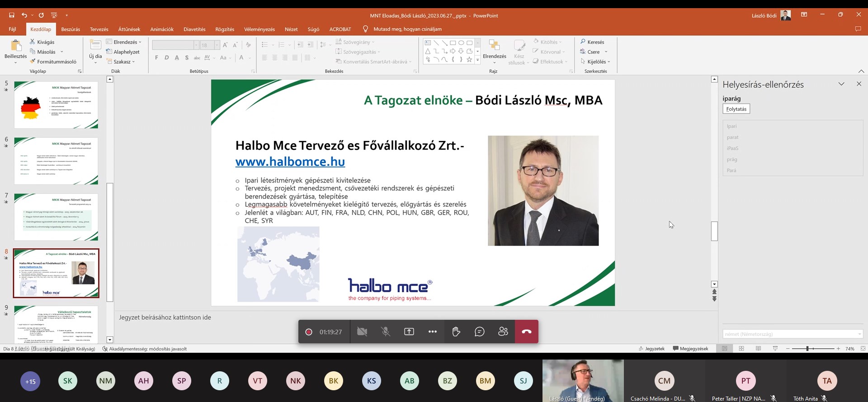Show participants list icon
The image size is (868, 402).
(503, 332)
